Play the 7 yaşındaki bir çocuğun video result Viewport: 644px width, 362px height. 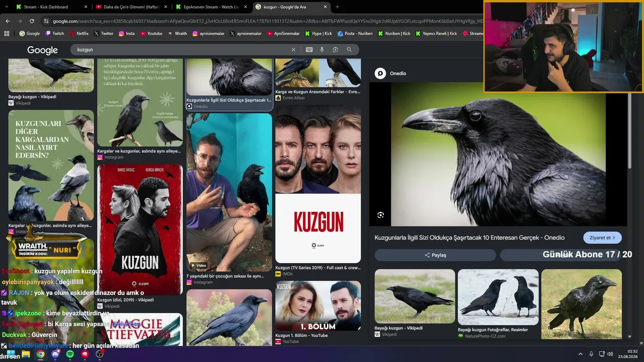tap(229, 192)
